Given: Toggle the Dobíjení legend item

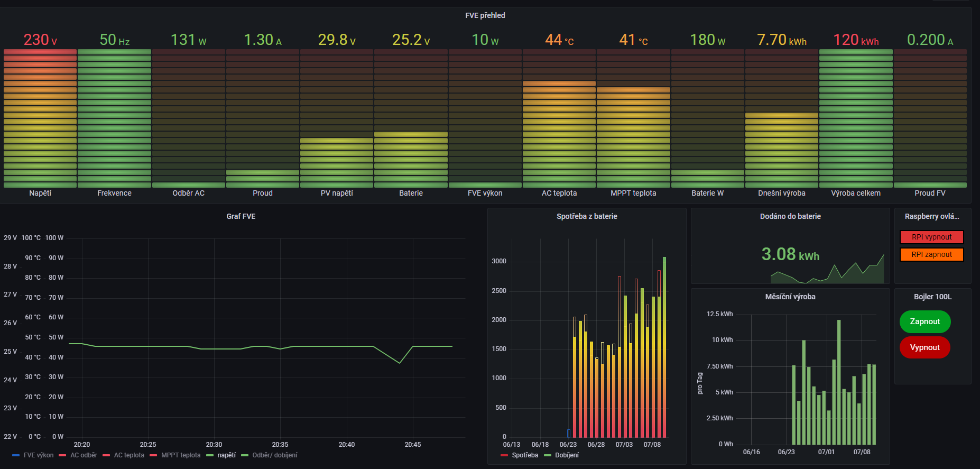Looking at the screenshot, I should coord(567,455).
